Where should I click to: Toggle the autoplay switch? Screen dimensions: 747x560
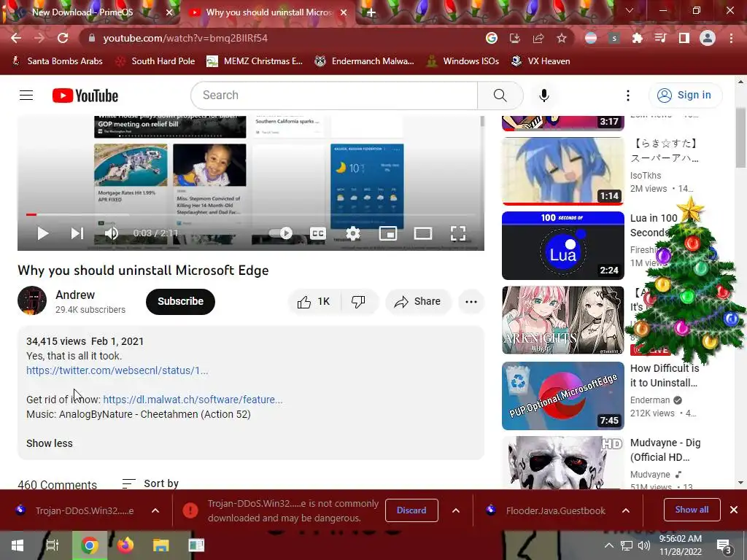coord(281,233)
